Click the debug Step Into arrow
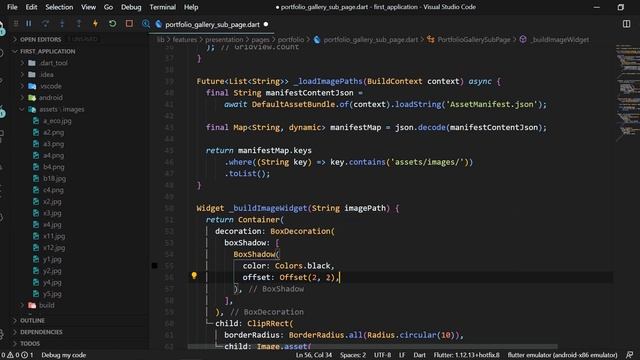Viewport: 640px width, 360px height. [62, 24]
